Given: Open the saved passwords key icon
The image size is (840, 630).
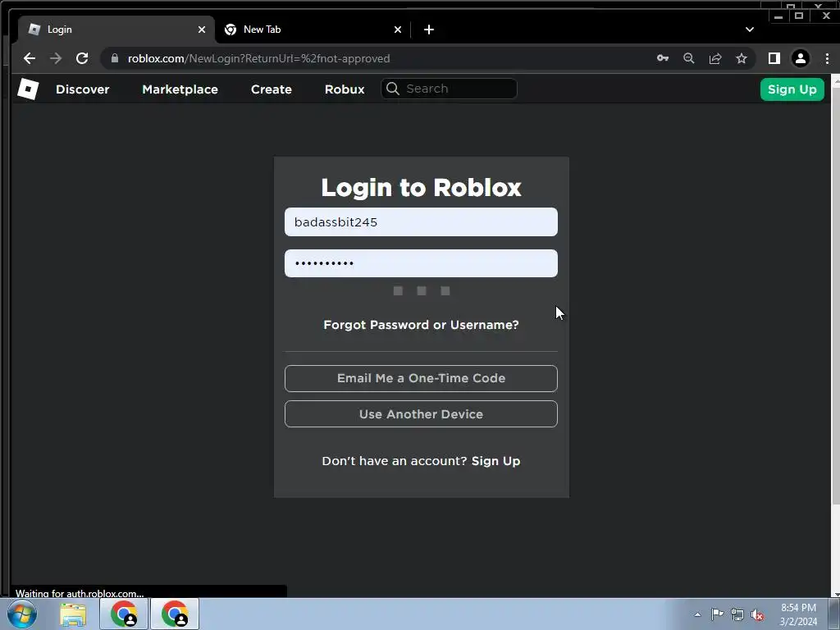Looking at the screenshot, I should [663, 58].
